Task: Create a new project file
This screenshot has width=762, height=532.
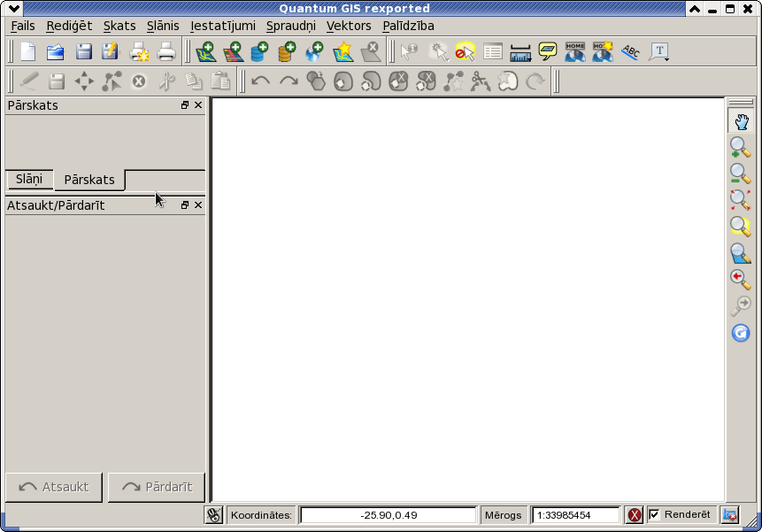Action: coord(28,51)
